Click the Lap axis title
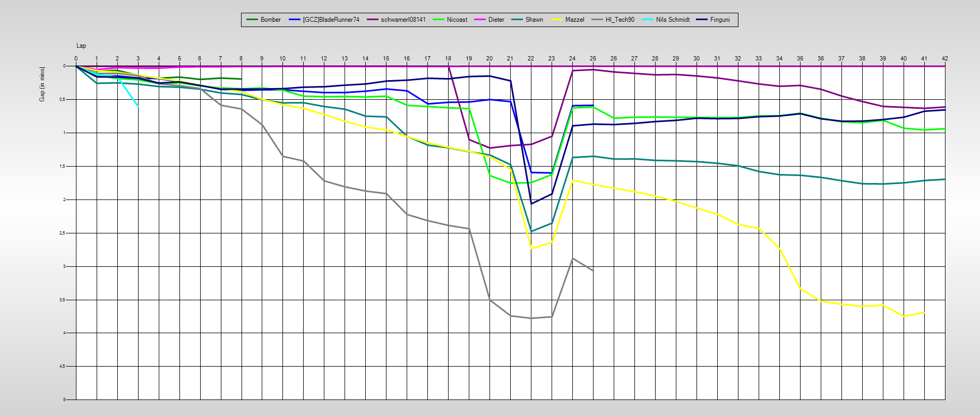The image size is (980, 417). pyautogui.click(x=81, y=46)
